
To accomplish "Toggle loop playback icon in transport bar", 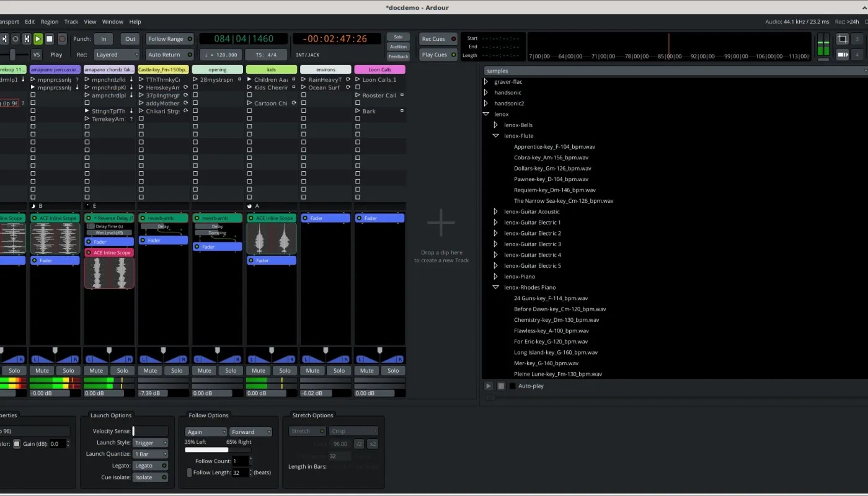I will click(x=15, y=38).
